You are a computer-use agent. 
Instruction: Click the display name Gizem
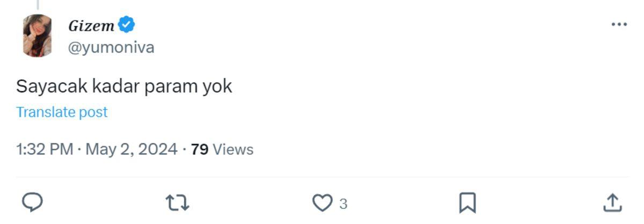click(91, 25)
